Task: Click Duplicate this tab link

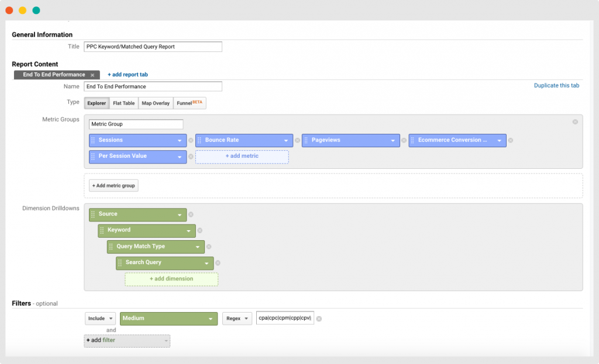Action: [x=556, y=85]
